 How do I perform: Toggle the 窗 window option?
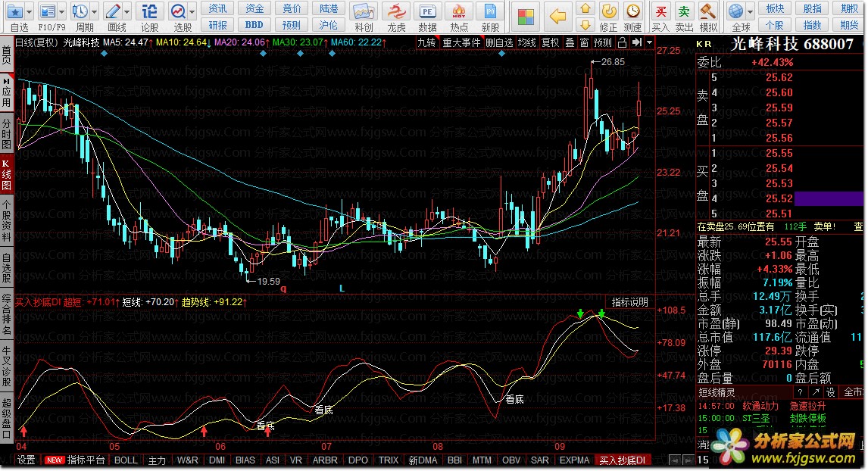(584, 42)
